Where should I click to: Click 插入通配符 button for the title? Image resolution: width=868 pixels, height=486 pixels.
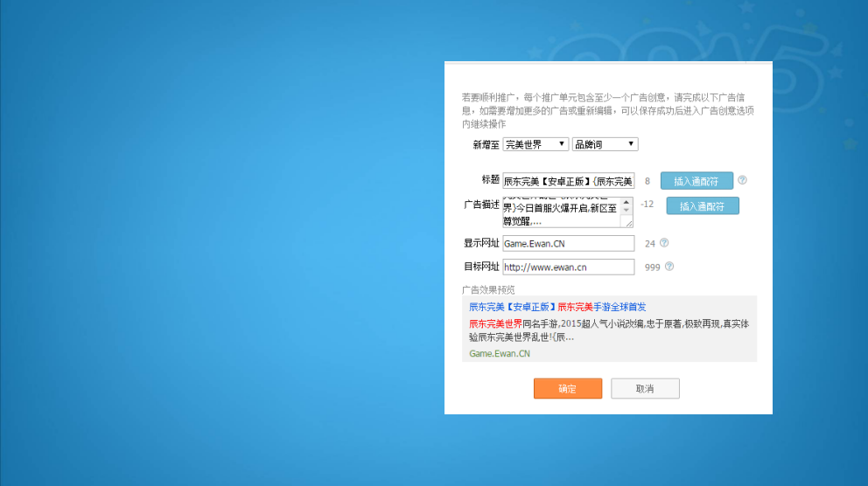pyautogui.click(x=696, y=181)
